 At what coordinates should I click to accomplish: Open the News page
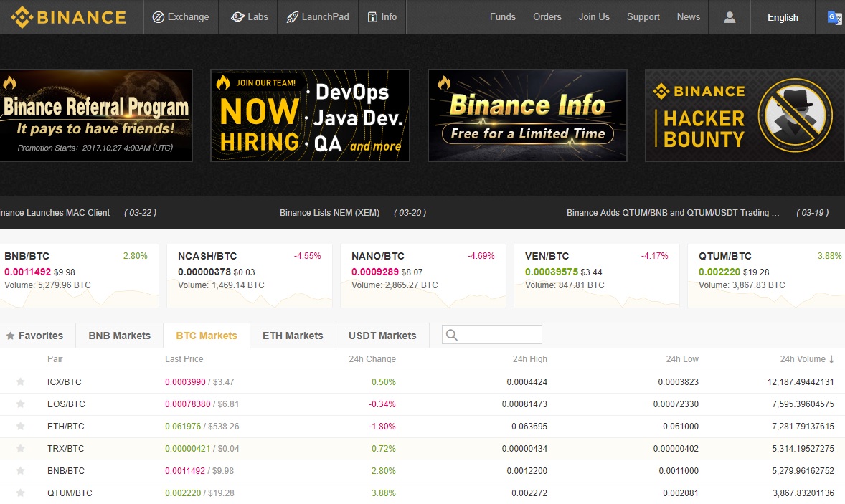point(688,17)
